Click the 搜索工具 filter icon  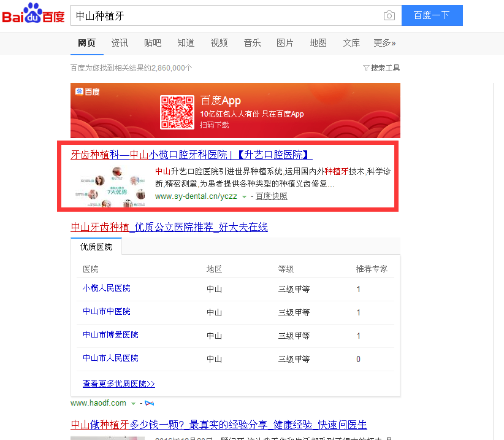[366, 68]
